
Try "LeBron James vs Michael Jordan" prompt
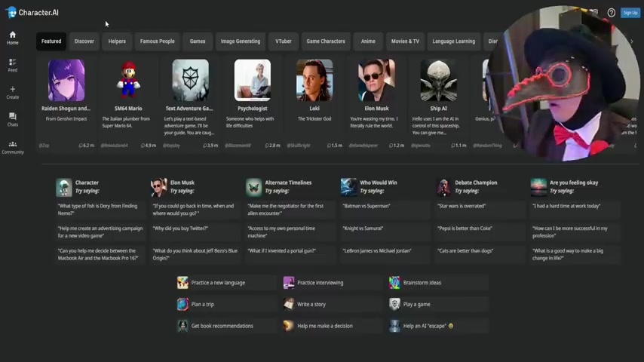(385, 254)
